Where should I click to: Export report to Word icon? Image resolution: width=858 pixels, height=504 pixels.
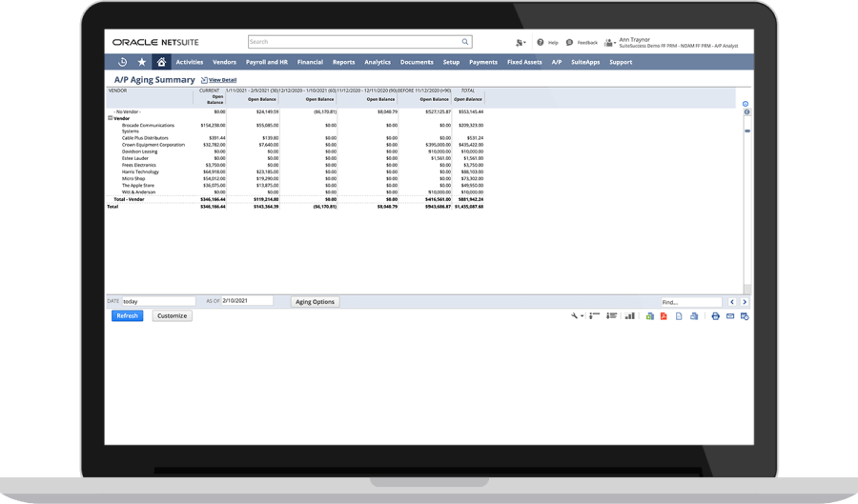tap(694, 316)
